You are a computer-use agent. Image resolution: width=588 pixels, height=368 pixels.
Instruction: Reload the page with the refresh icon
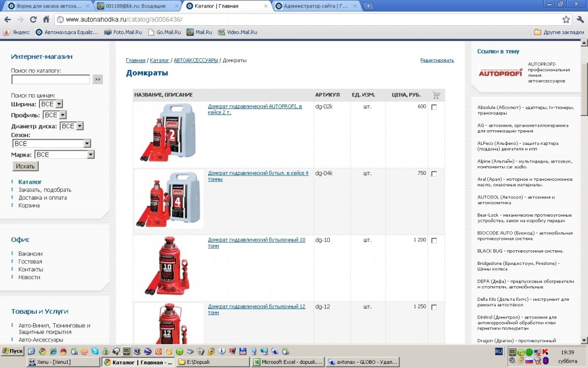[x=34, y=19]
